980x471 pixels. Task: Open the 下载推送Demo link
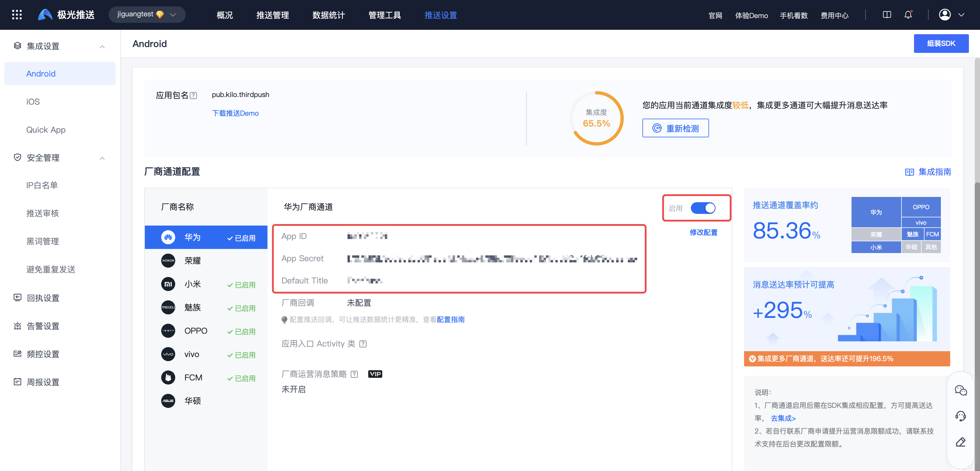pos(235,113)
